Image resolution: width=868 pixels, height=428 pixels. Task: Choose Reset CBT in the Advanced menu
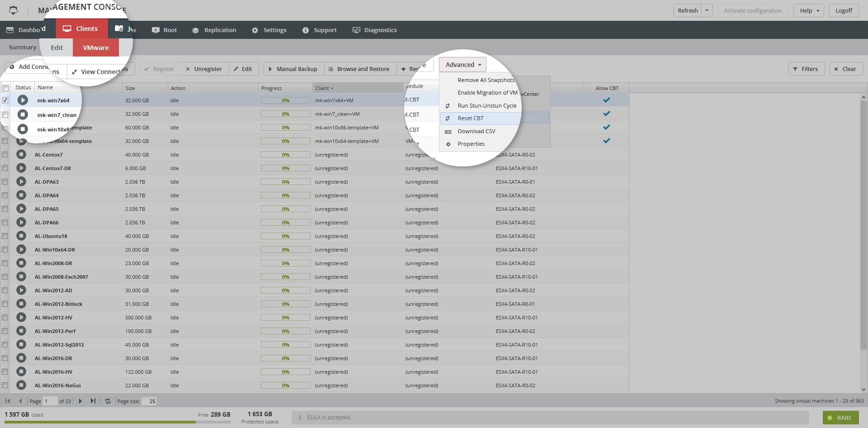coord(471,118)
